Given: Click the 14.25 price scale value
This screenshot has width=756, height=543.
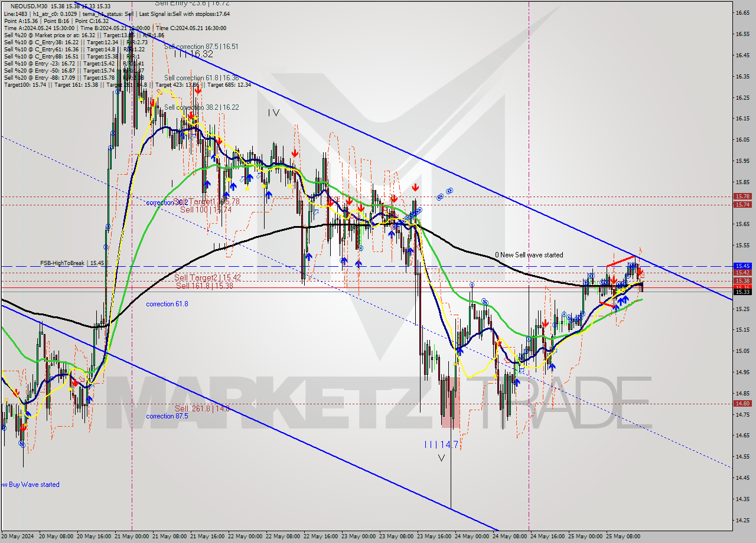Looking at the screenshot, I should [x=742, y=520].
